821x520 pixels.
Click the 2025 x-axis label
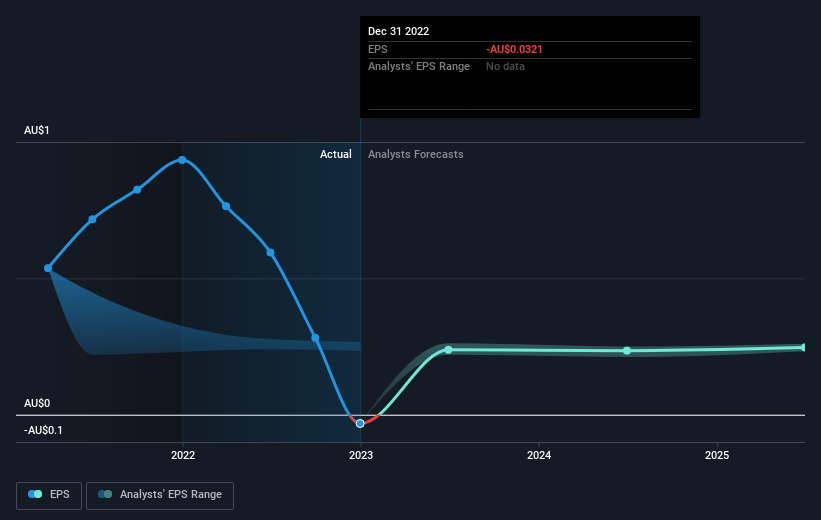click(x=717, y=455)
